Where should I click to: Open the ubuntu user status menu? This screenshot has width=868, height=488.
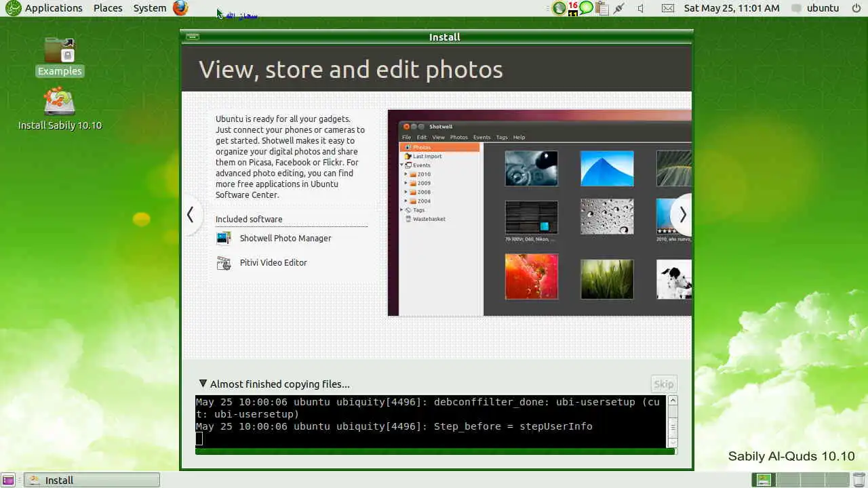coord(815,8)
